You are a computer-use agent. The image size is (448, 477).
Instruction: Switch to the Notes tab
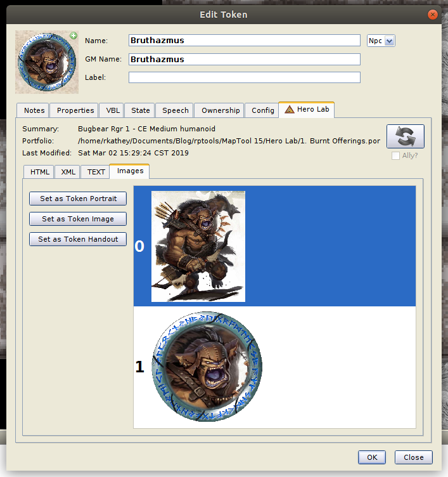[x=34, y=110]
